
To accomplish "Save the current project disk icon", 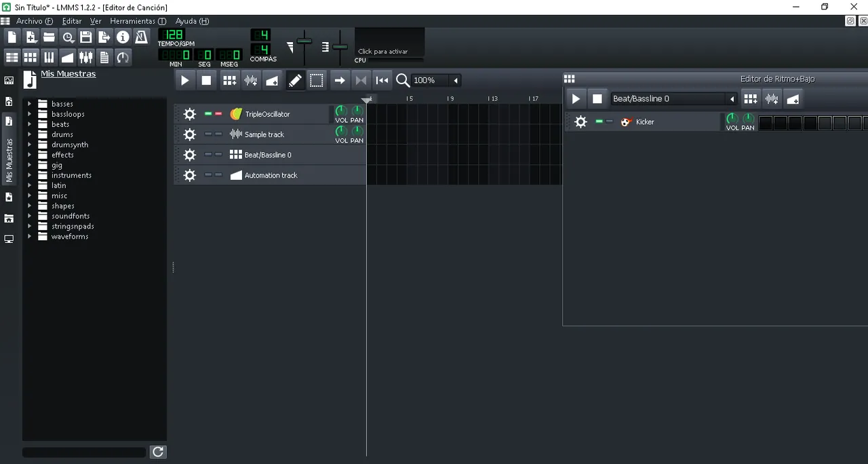I will [86, 37].
